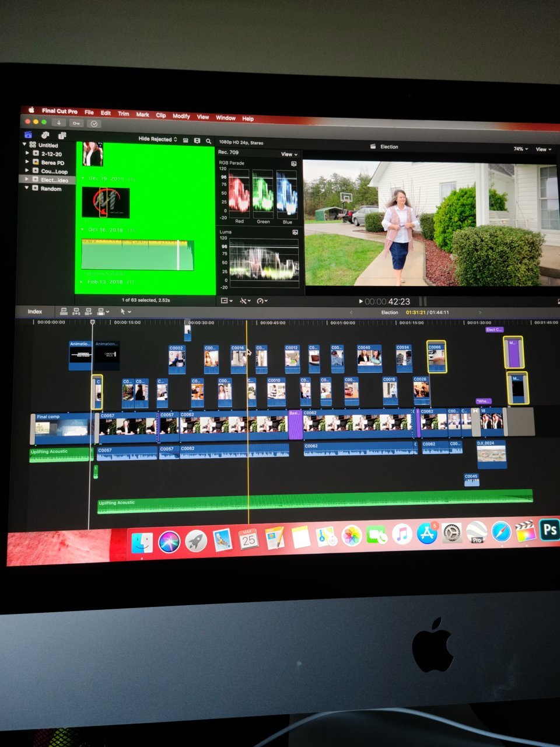Open the Background Tasks checkmark button
The width and height of the screenshot is (560, 747).
point(94,124)
